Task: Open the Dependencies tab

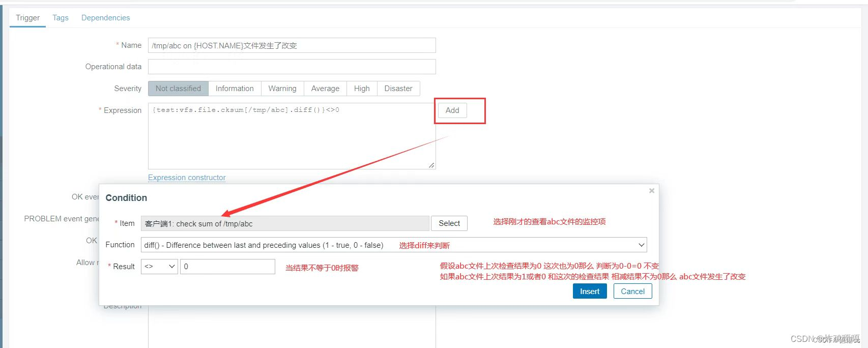Action: click(105, 18)
